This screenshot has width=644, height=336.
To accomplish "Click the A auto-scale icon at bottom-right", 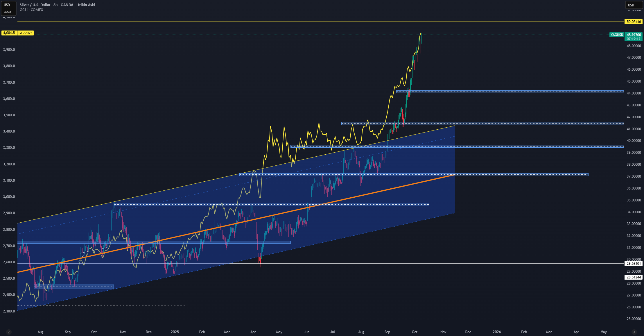I will pyautogui.click(x=634, y=332).
